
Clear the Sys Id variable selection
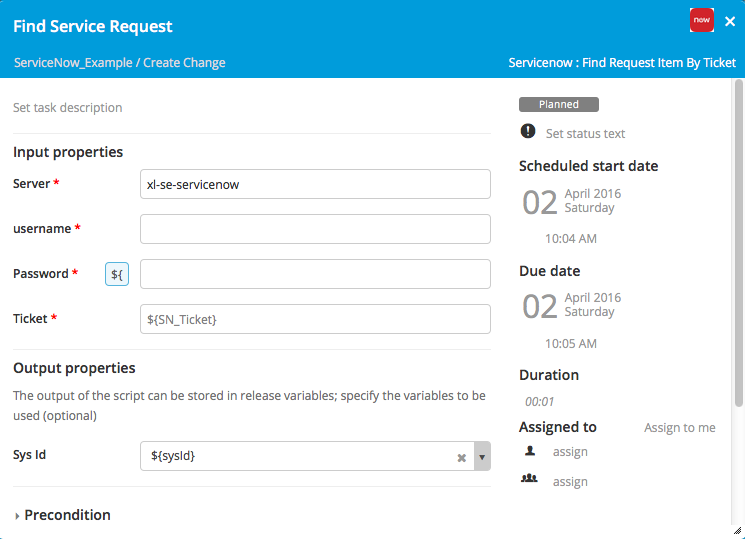[461, 458]
